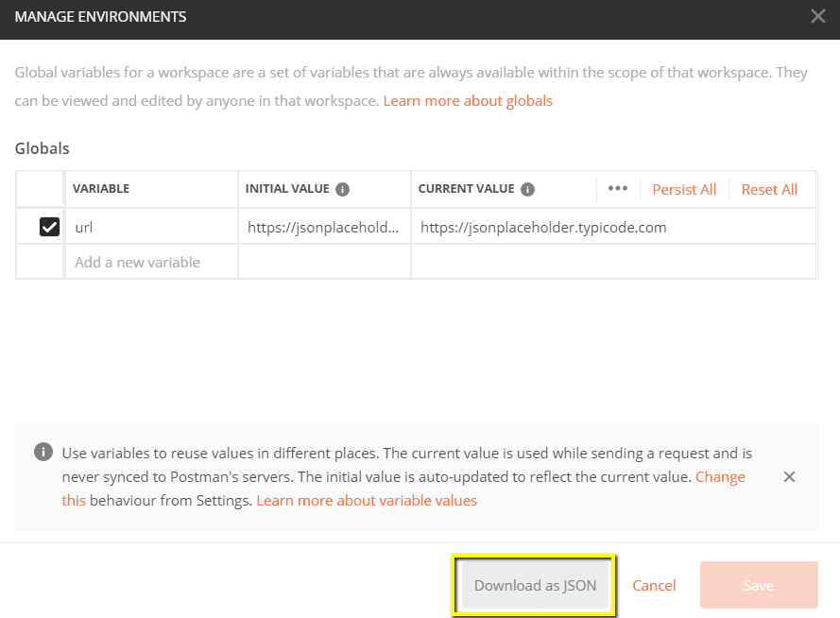Open Learn more about variable values link

click(x=367, y=500)
